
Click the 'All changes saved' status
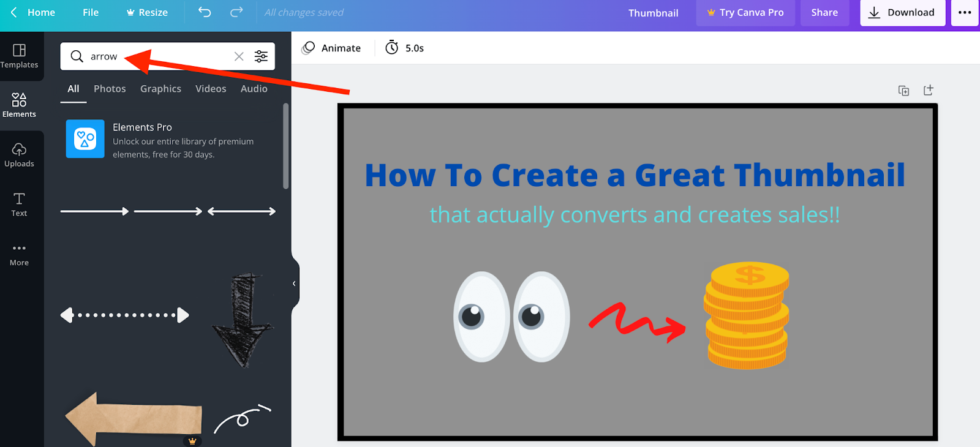point(304,12)
